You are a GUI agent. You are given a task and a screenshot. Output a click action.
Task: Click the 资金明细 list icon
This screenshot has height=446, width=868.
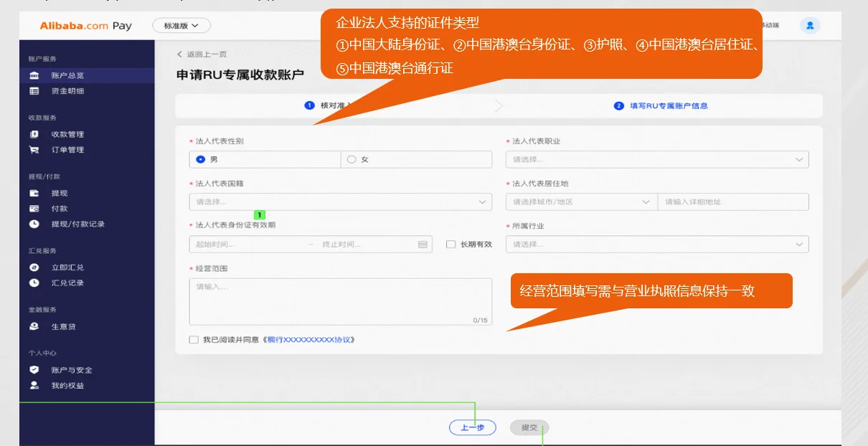click(34, 91)
